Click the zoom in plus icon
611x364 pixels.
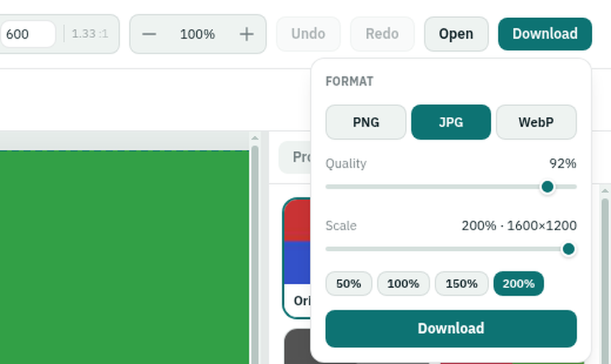coord(246,34)
